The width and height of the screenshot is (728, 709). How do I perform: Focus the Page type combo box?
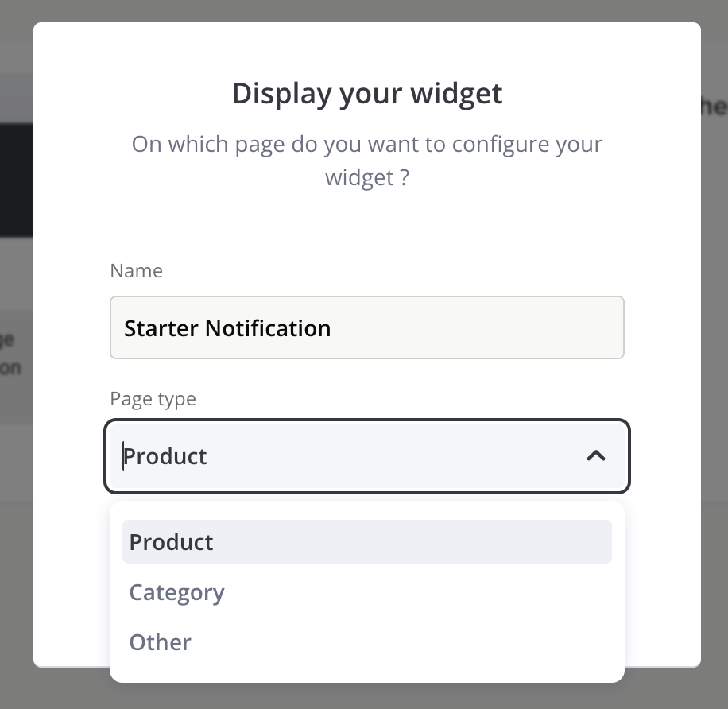point(366,455)
